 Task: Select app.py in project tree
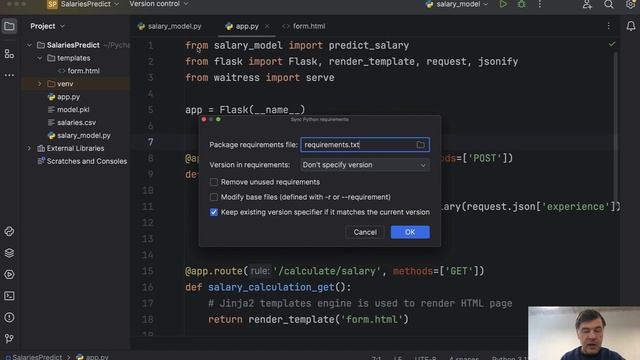(x=69, y=97)
